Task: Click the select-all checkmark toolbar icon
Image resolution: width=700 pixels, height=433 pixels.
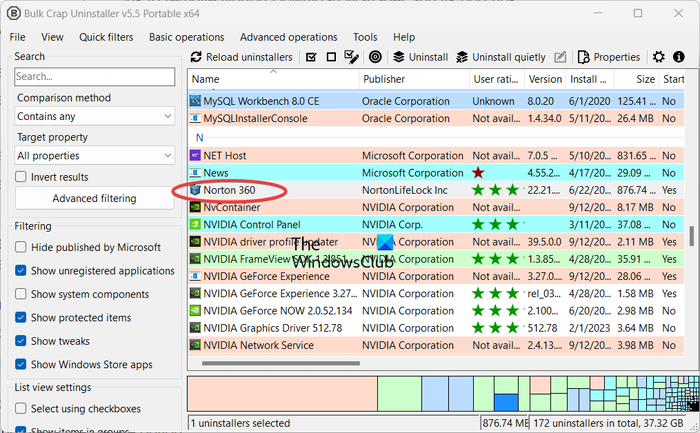Action: (312, 57)
